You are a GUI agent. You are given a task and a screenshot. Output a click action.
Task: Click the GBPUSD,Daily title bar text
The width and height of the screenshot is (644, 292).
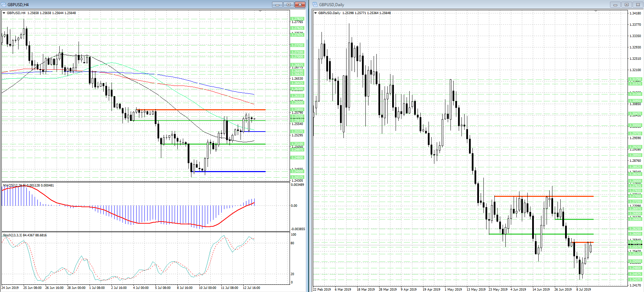pyautogui.click(x=331, y=5)
